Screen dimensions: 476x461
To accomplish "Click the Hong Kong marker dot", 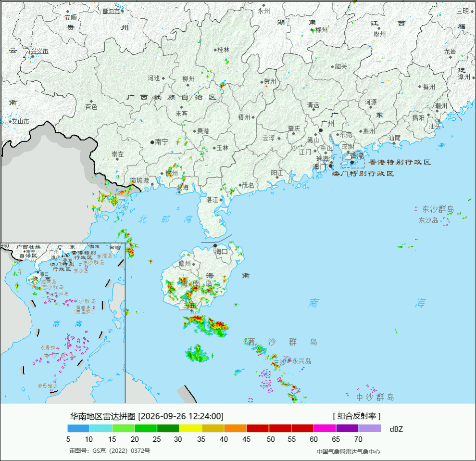I will click(x=352, y=163).
